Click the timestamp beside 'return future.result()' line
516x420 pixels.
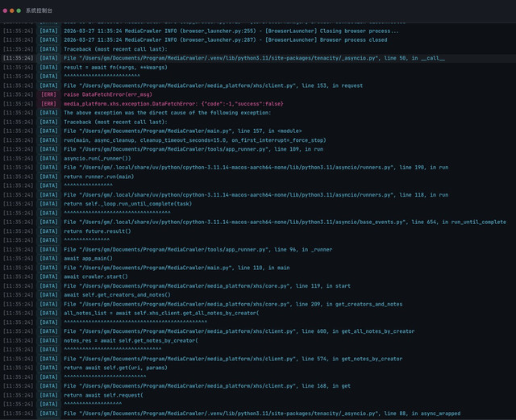pos(18,231)
